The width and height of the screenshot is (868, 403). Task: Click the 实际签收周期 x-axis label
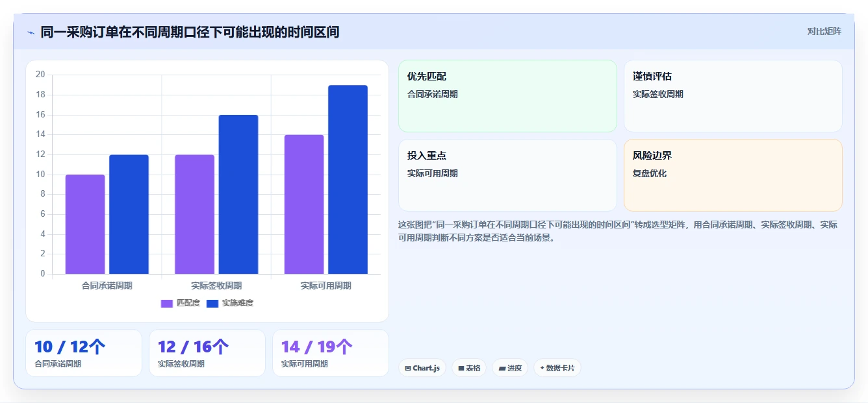216,286
